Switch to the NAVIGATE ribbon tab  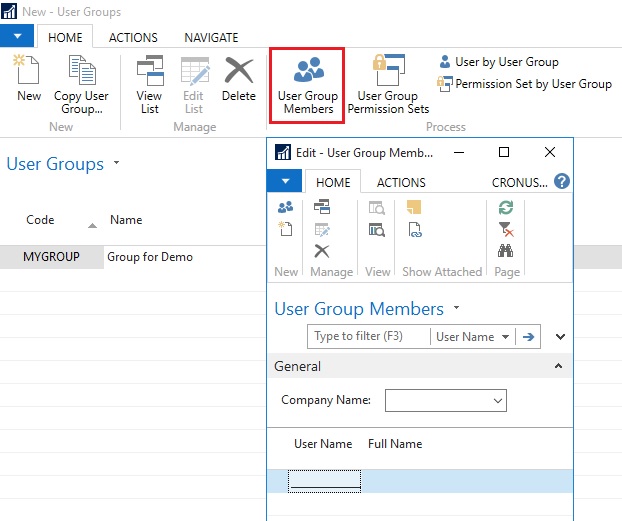pos(211,37)
